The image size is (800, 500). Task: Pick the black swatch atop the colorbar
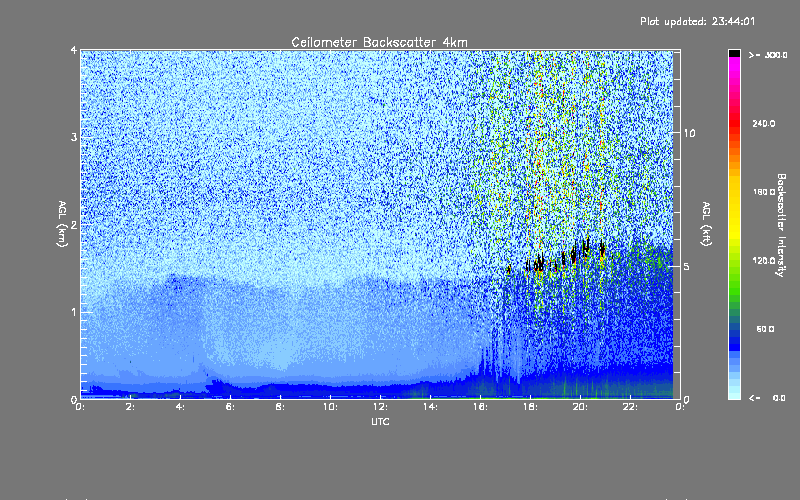(734, 53)
